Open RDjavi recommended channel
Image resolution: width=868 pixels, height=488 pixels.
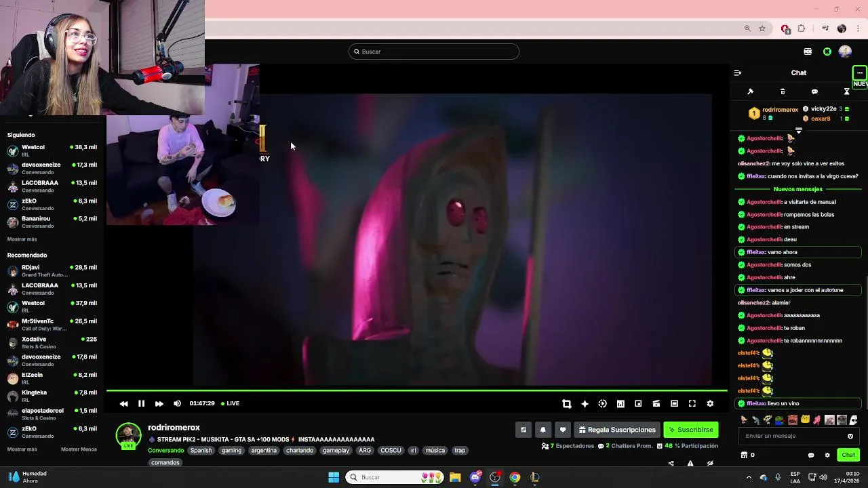coord(52,271)
